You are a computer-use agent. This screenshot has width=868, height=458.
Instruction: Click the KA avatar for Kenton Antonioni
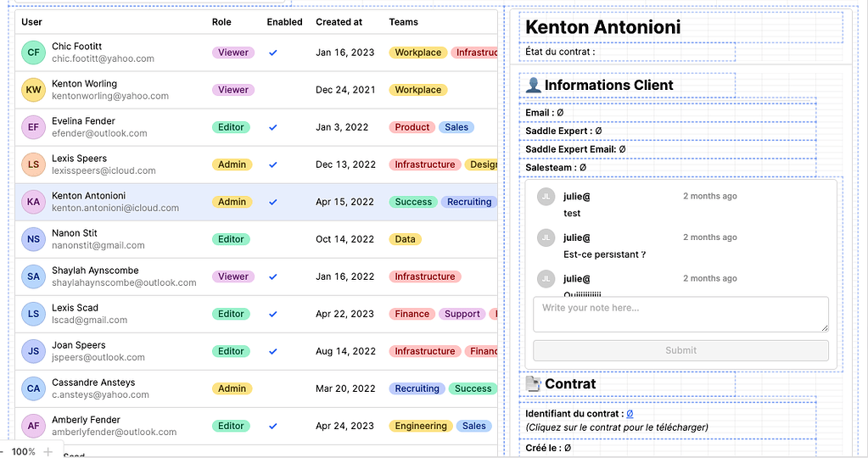[33, 202]
